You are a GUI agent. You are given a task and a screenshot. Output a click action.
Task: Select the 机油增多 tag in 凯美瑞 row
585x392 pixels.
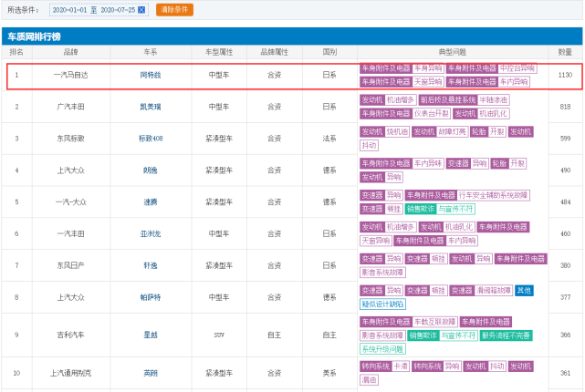coord(401,100)
